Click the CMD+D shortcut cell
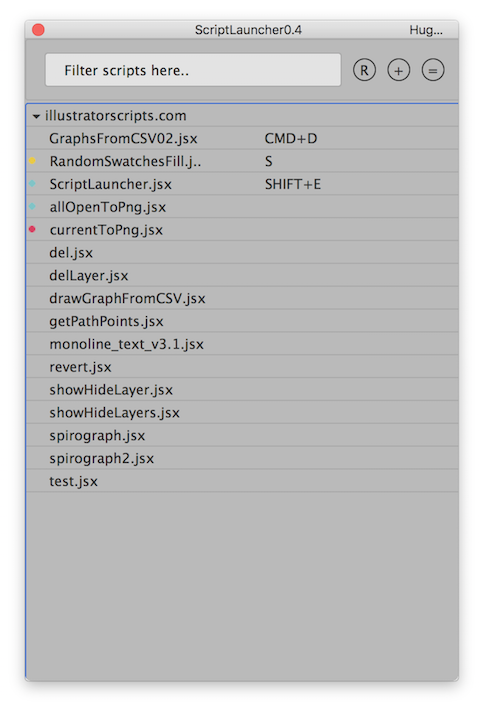Screen dimensions: 480x706 tap(291, 138)
